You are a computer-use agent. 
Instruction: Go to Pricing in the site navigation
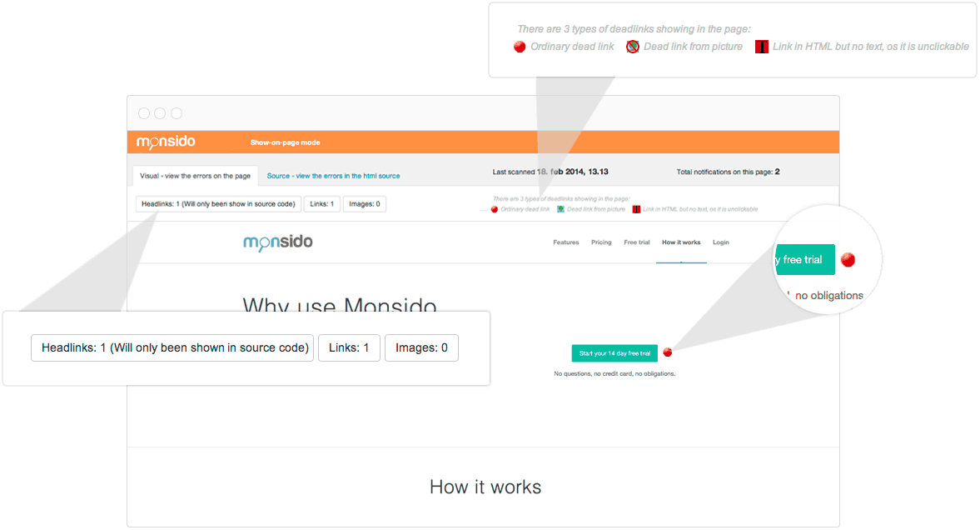click(x=601, y=242)
